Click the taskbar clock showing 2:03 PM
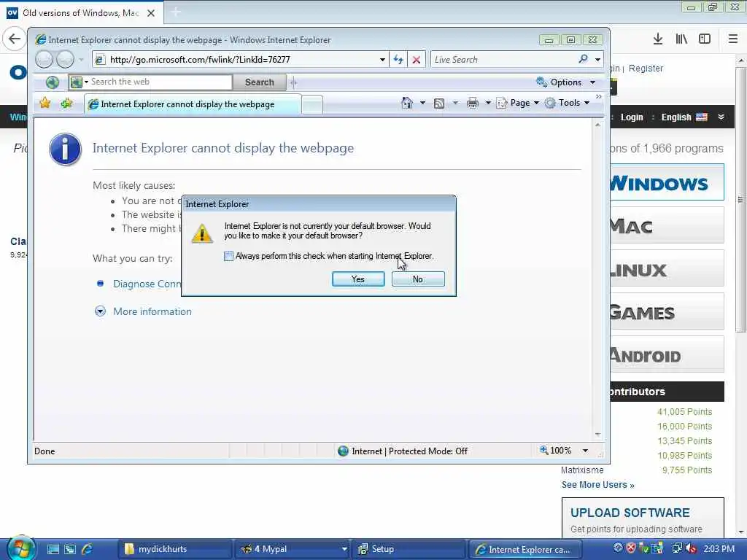747x560 pixels. (x=719, y=548)
